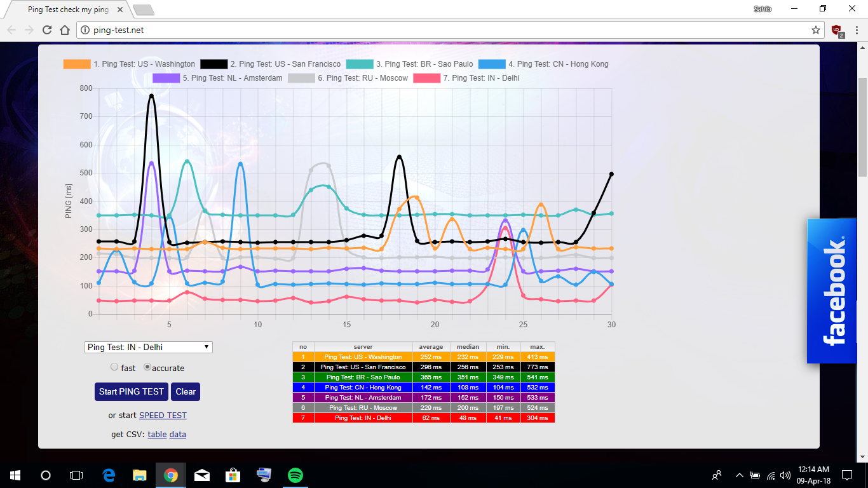Click the address bar showing ping-test.net
Image resolution: width=868 pixels, height=488 pixels.
pyautogui.click(x=445, y=30)
